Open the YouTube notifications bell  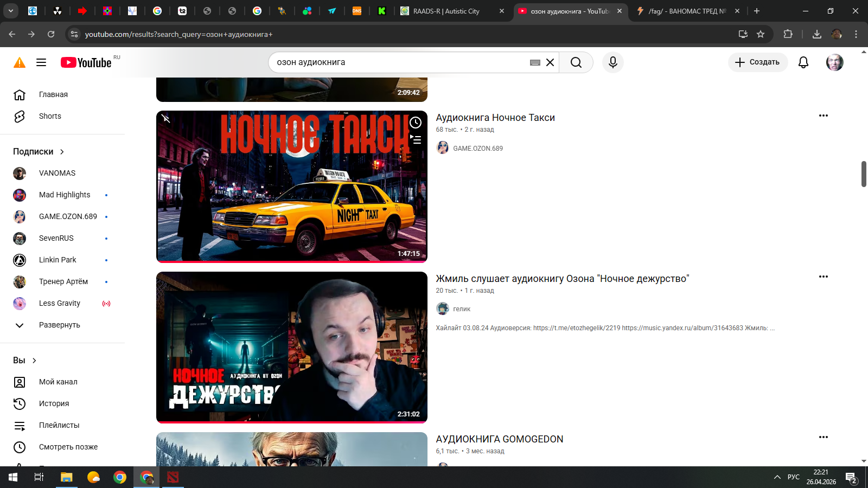click(803, 62)
